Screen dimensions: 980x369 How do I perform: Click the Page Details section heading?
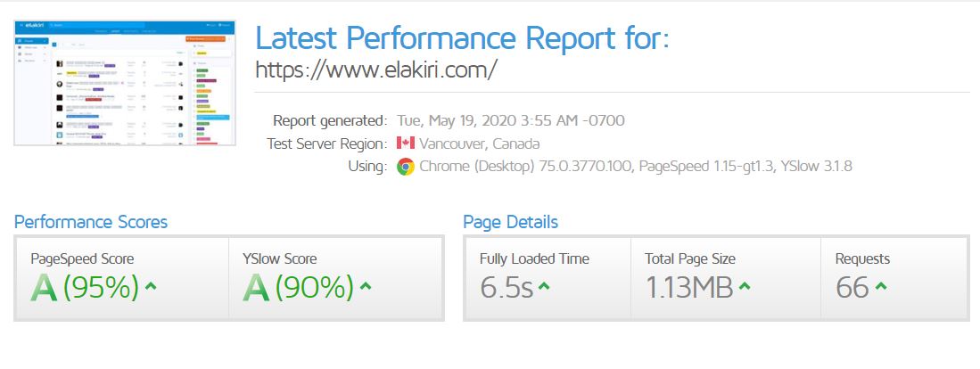tap(511, 222)
